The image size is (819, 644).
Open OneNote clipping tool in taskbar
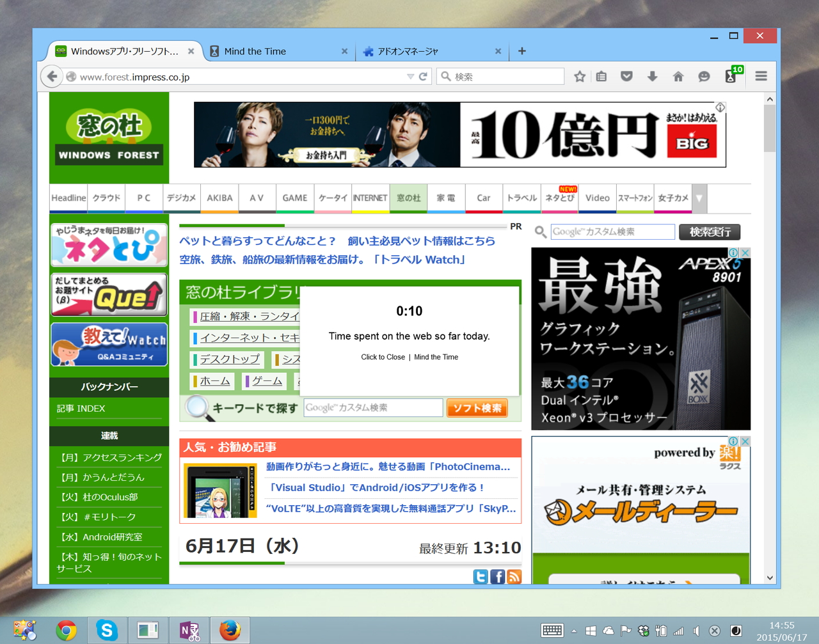(189, 631)
